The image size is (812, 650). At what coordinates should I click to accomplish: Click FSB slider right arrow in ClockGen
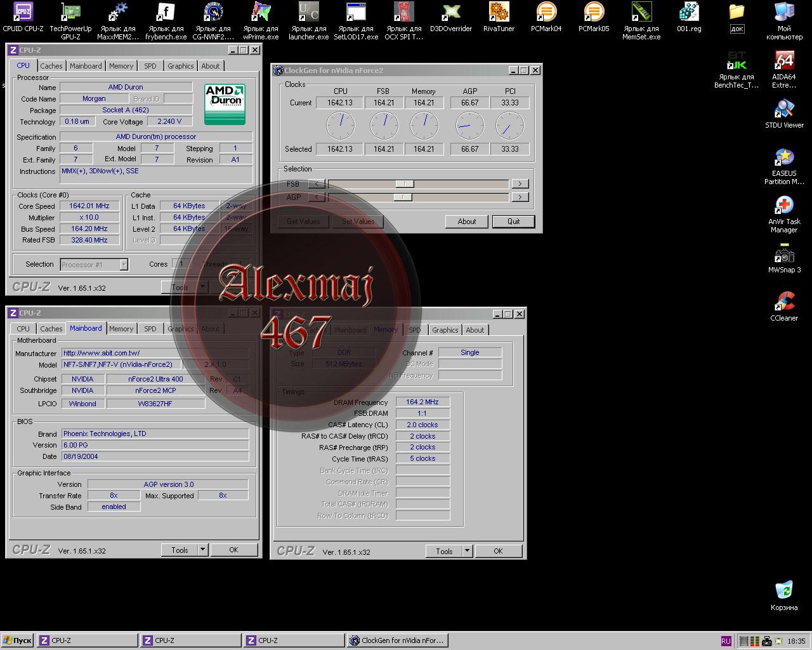pos(520,183)
